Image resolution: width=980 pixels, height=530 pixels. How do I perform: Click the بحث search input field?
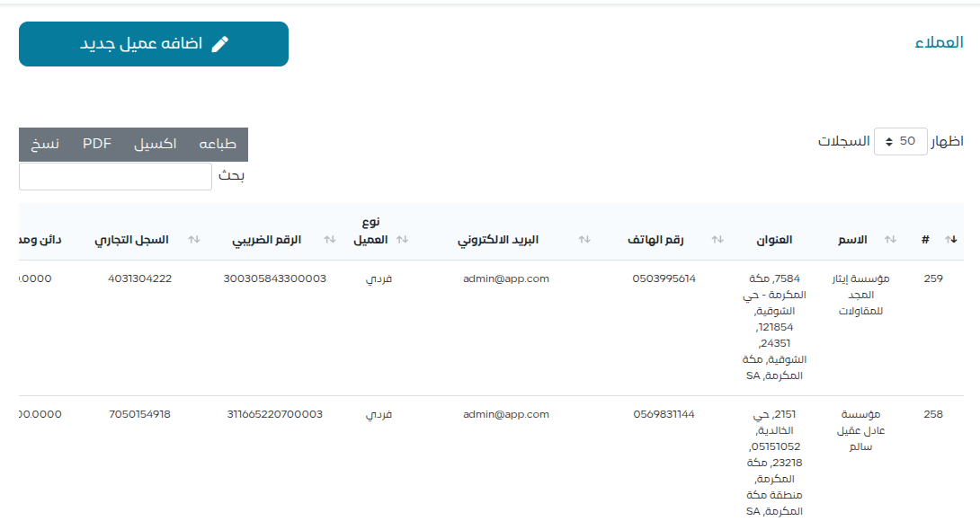click(115, 176)
